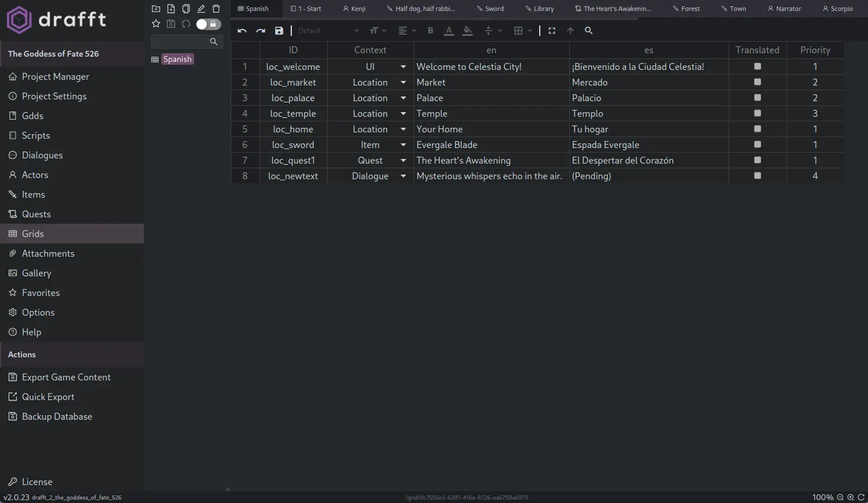
Task: Select the duplicate icon next to new file
Action: click(x=186, y=8)
